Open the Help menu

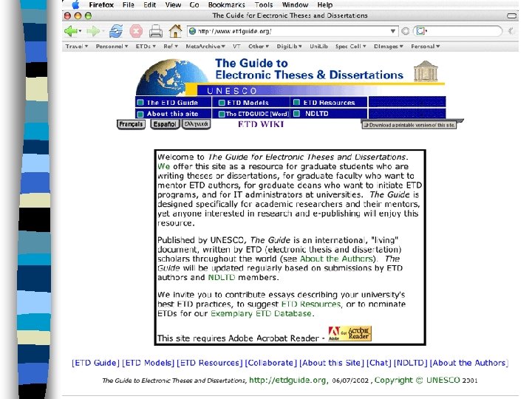coord(324,4)
